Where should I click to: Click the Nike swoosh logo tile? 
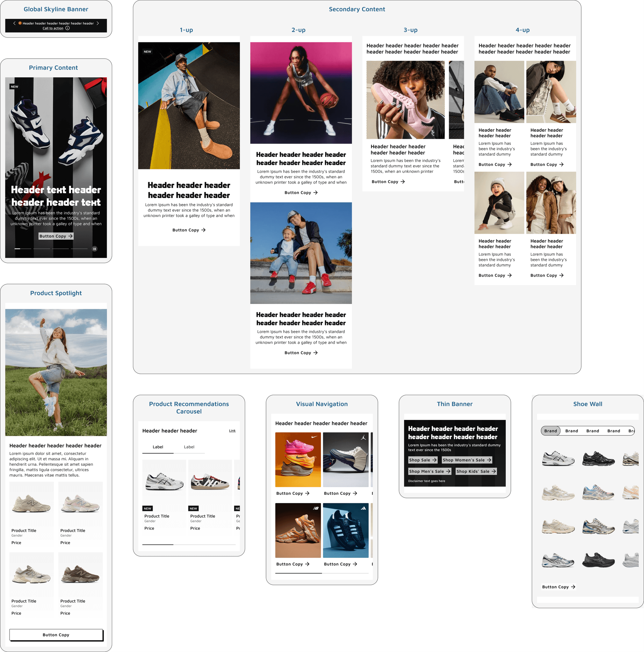tap(298, 459)
